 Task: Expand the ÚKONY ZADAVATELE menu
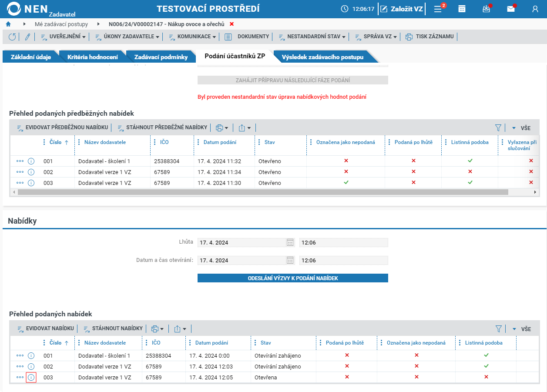click(127, 37)
